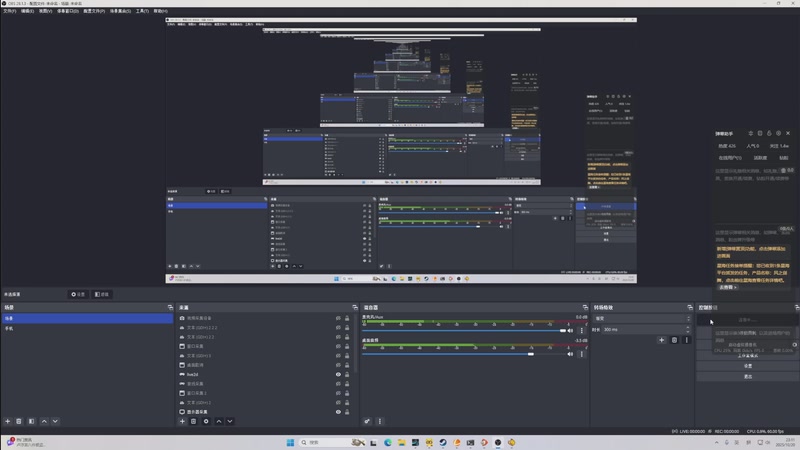
Task: Open 麦克风/Aux channel three-dot options
Action: 582,331
